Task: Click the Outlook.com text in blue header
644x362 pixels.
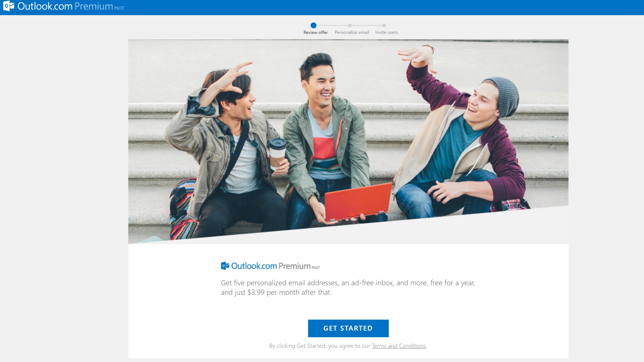Action: pos(45,6)
